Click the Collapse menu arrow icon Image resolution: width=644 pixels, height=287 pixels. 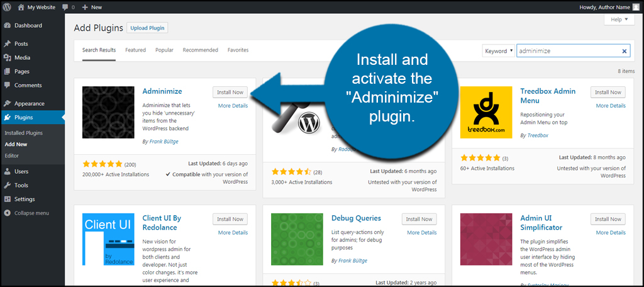tap(8, 213)
